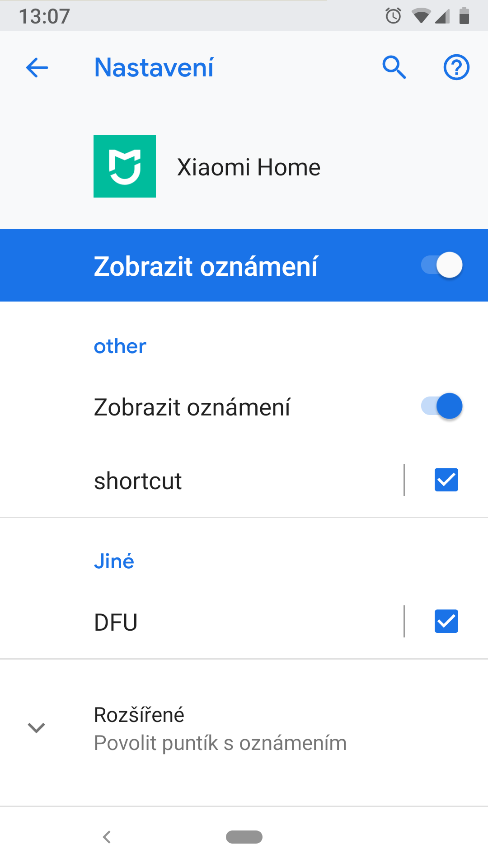Tap the home navigation pill

coord(244,837)
